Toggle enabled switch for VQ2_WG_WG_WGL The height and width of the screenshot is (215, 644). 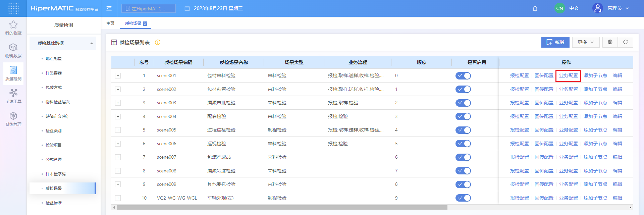(x=463, y=198)
